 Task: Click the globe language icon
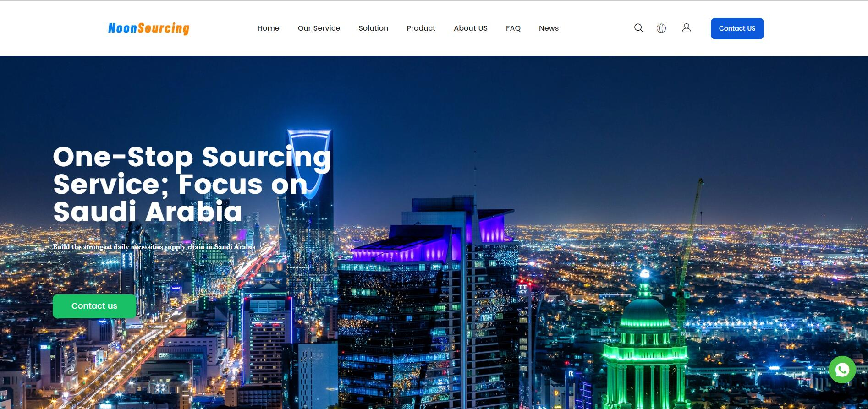[661, 28]
